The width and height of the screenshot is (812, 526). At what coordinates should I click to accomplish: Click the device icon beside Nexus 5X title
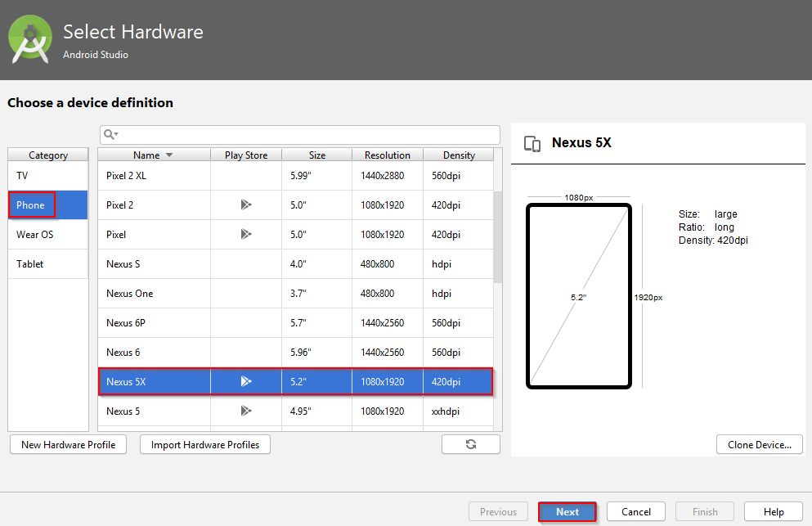coord(532,143)
